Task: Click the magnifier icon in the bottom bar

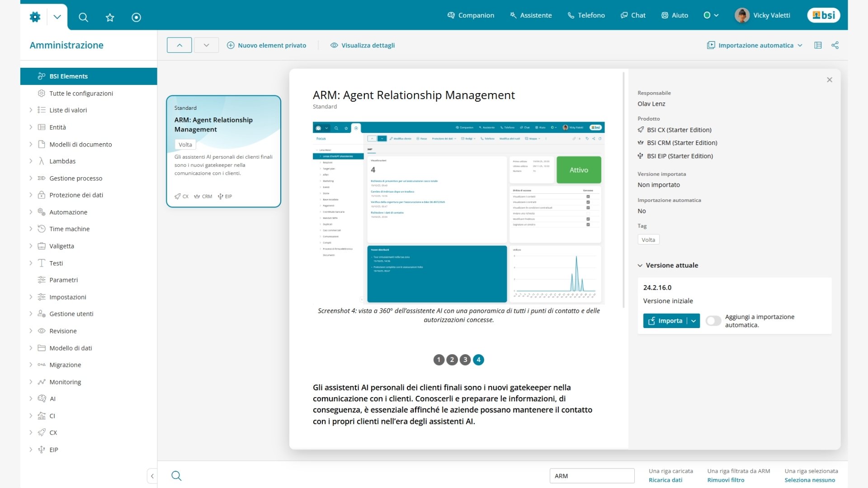Action: 176,476
